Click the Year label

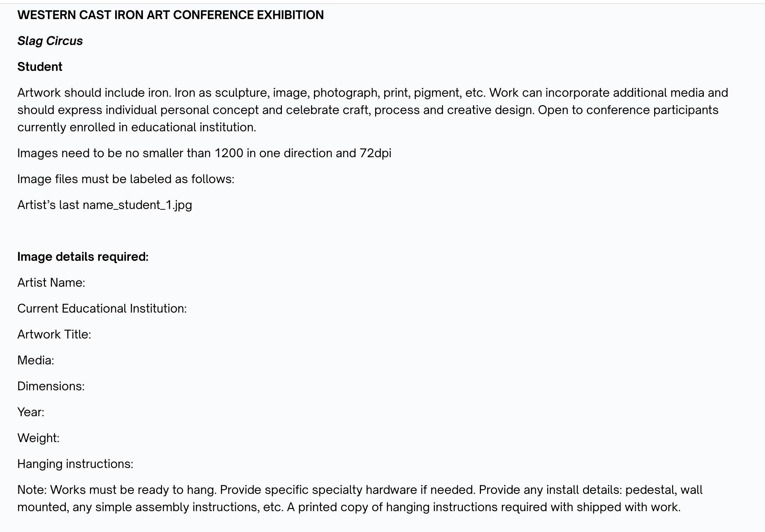click(x=31, y=412)
